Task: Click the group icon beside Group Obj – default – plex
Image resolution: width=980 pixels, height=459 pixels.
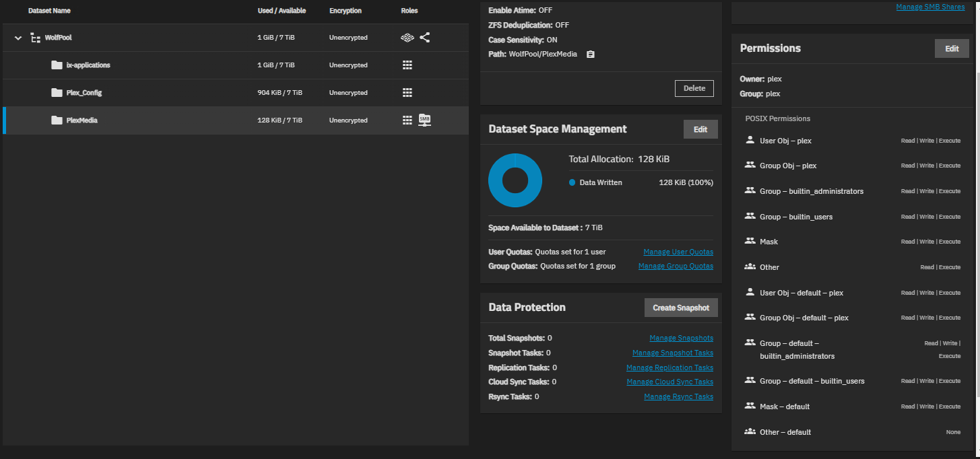Action: point(750,318)
